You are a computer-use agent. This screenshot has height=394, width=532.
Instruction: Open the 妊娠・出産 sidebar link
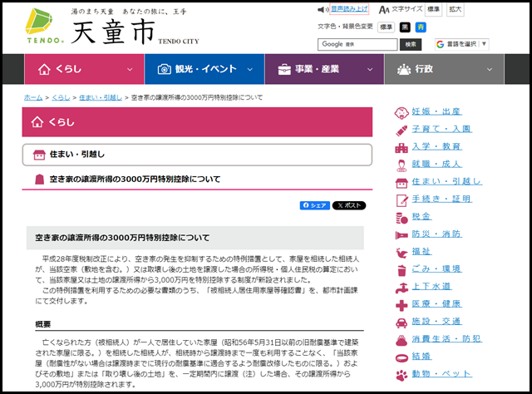click(x=436, y=111)
